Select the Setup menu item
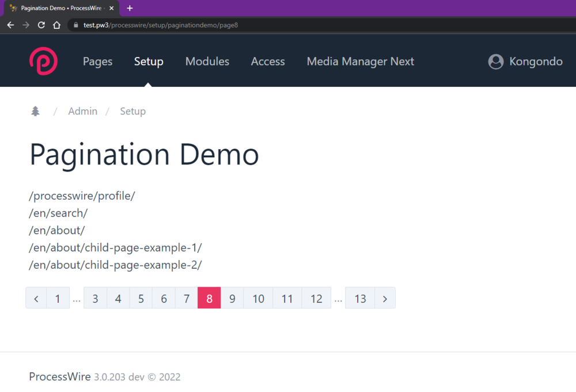Screen dimensions: 576x392 [148, 61]
